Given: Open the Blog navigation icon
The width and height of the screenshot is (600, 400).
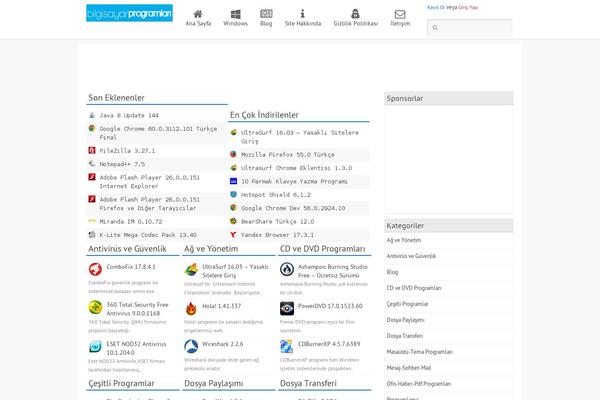Looking at the screenshot, I should pyautogui.click(x=266, y=14).
